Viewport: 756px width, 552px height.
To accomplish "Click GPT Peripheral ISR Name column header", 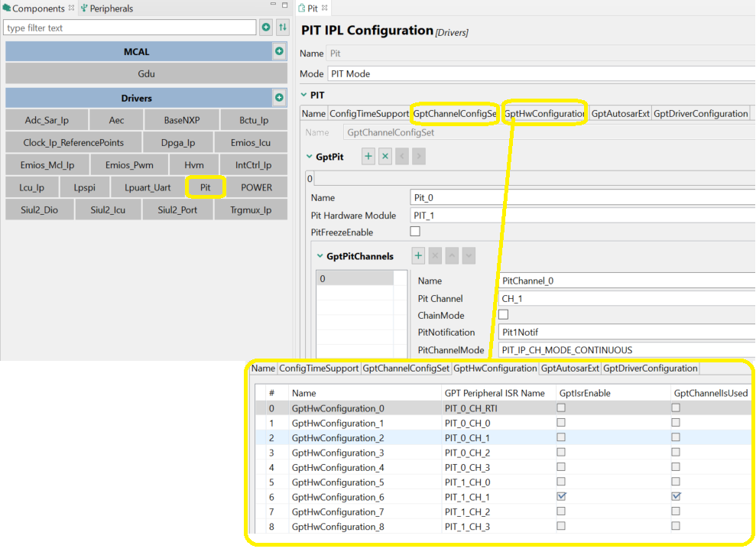I will pos(498,393).
